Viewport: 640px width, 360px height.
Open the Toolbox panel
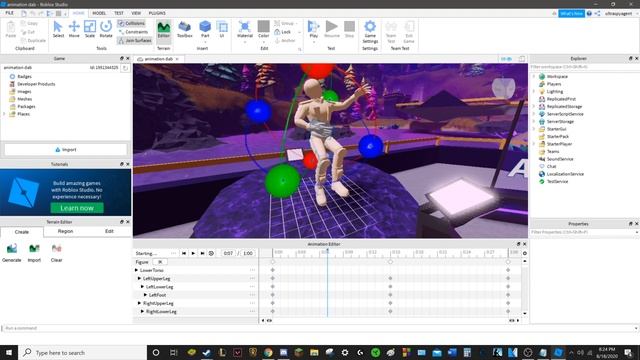pyautogui.click(x=184, y=29)
